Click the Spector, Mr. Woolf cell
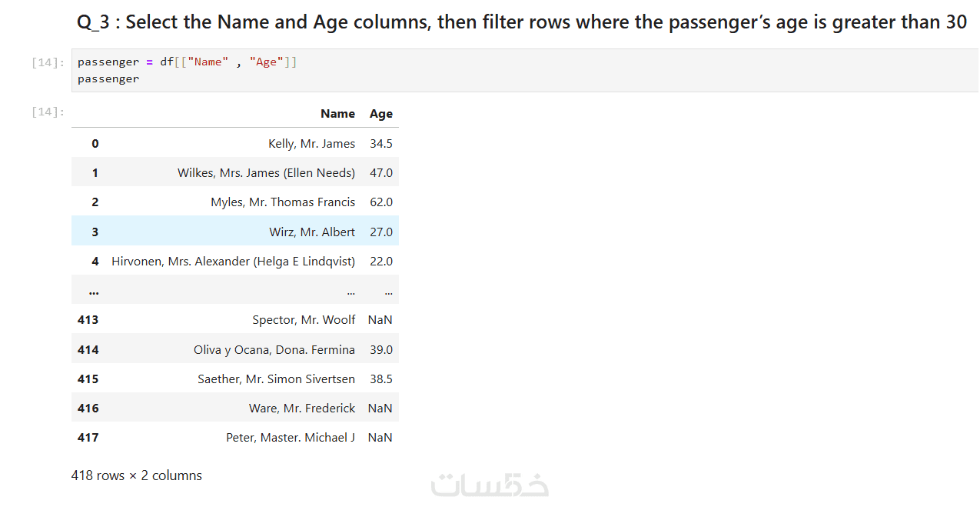 tap(304, 320)
